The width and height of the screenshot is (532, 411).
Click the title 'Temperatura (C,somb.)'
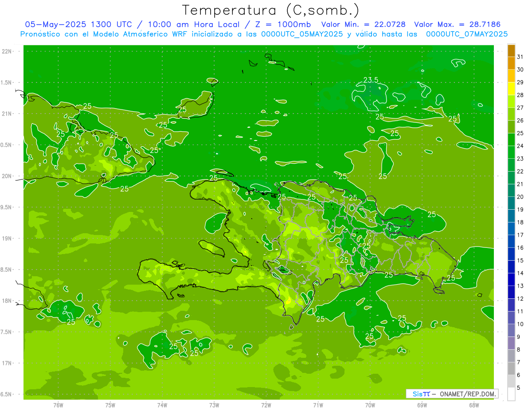271,10
